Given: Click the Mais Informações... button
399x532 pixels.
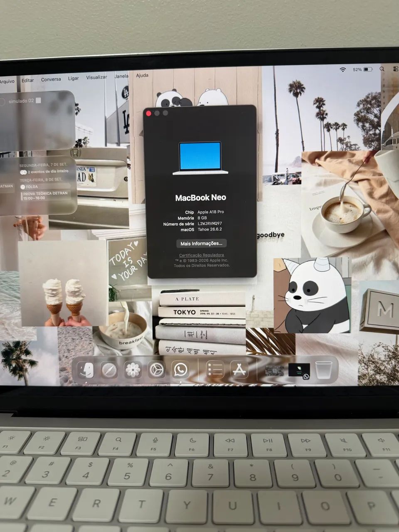Looking at the screenshot, I should 201,244.
